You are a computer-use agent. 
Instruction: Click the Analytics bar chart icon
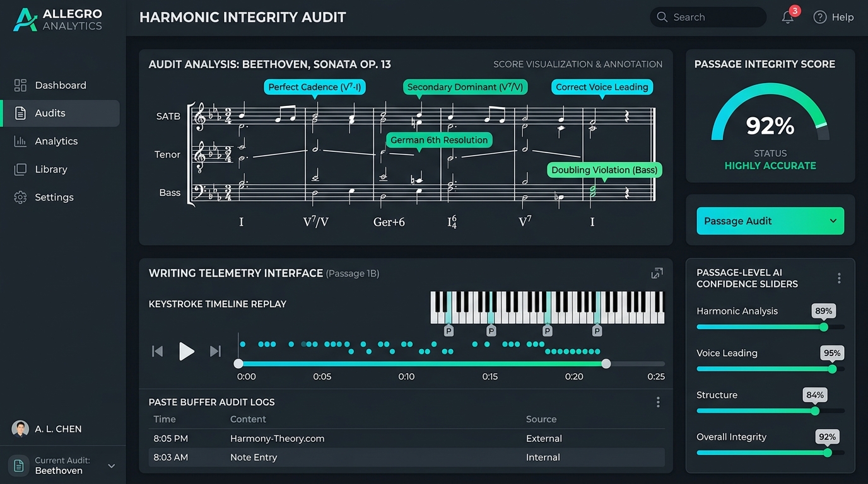20,141
